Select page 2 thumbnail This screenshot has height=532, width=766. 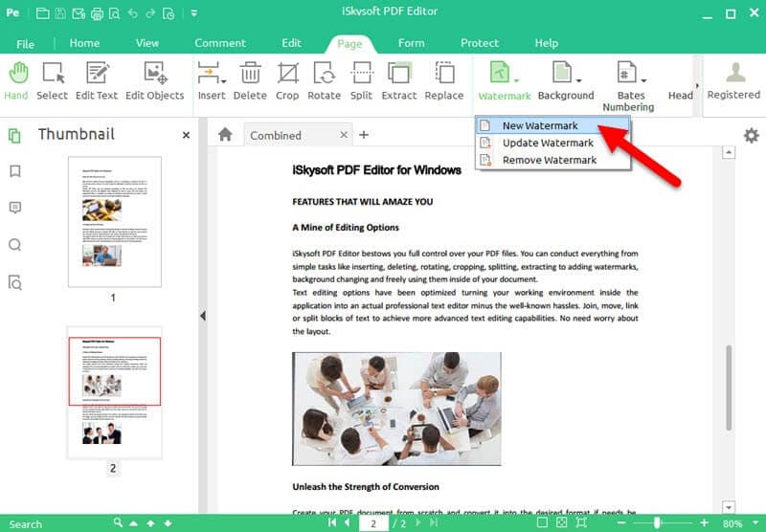(115, 392)
